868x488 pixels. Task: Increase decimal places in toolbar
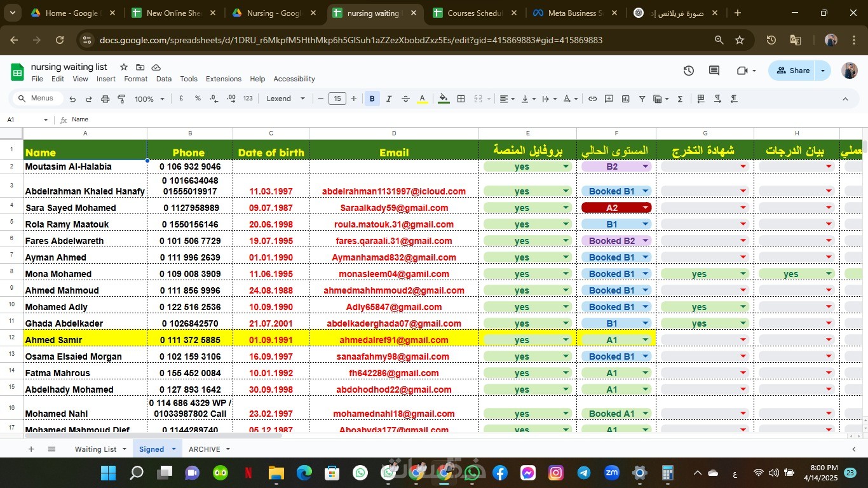pyautogui.click(x=231, y=98)
